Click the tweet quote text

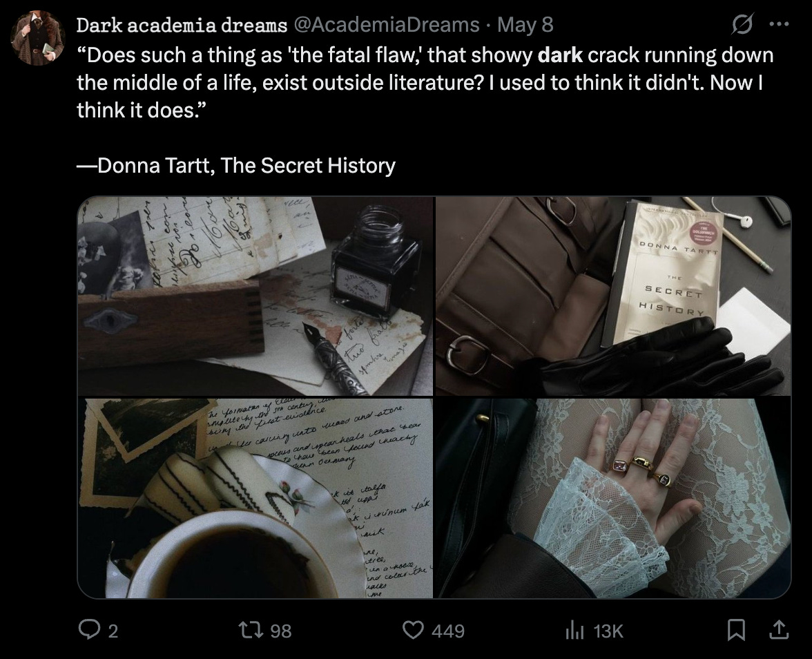pyautogui.click(x=425, y=82)
